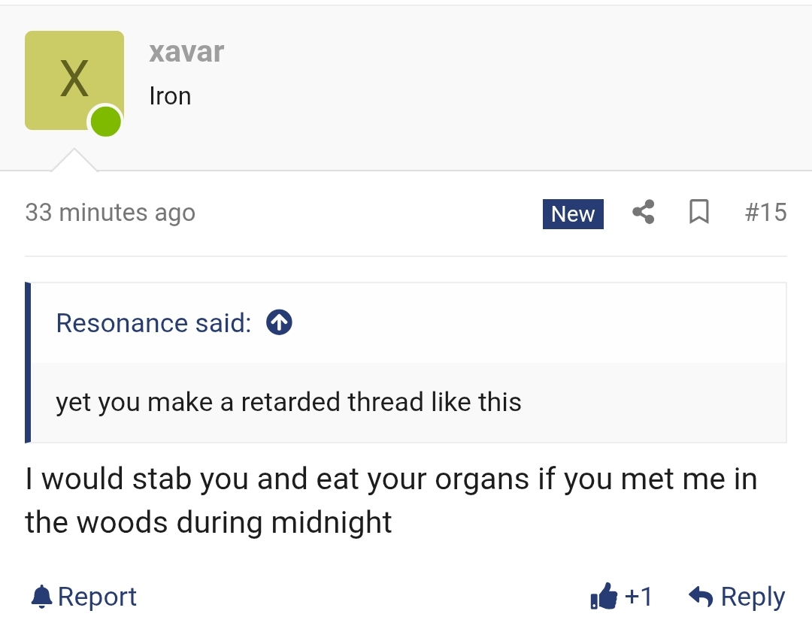Image resolution: width=812 pixels, height=644 pixels.
Task: Click the report bell icon
Action: click(42, 597)
